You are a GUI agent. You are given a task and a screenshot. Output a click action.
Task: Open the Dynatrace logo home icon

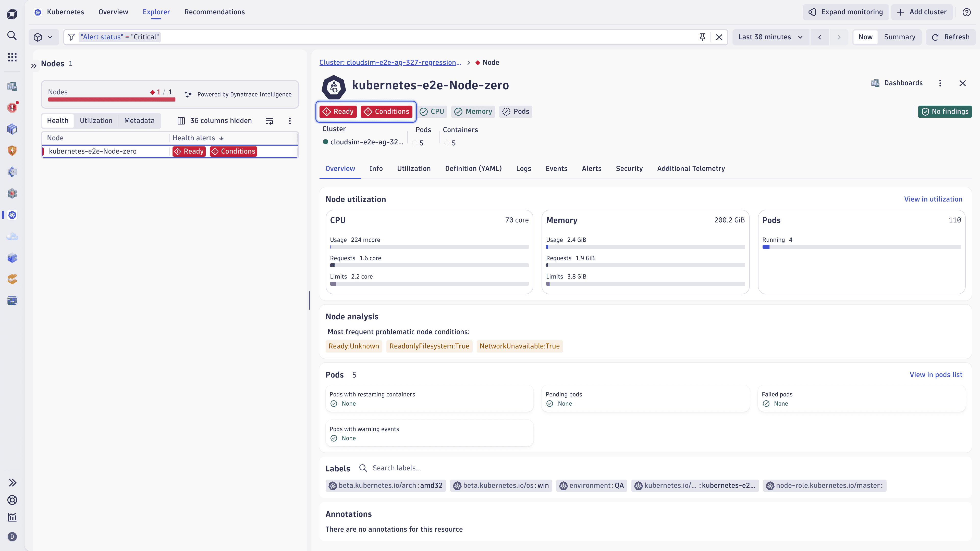coord(12,15)
